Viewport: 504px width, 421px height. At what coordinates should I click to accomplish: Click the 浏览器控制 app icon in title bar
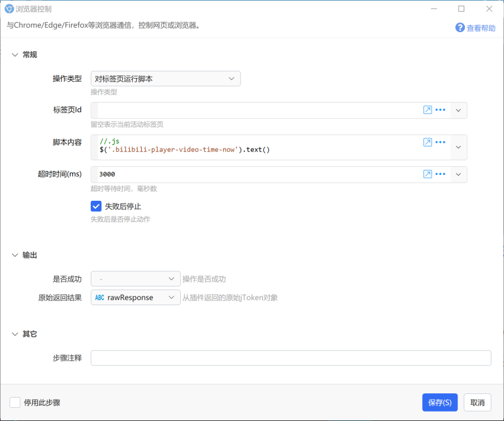point(9,9)
